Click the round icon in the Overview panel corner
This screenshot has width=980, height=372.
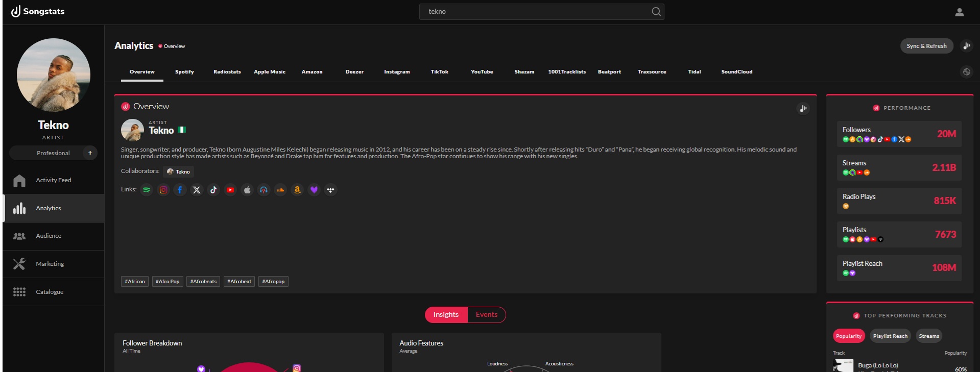coord(803,108)
